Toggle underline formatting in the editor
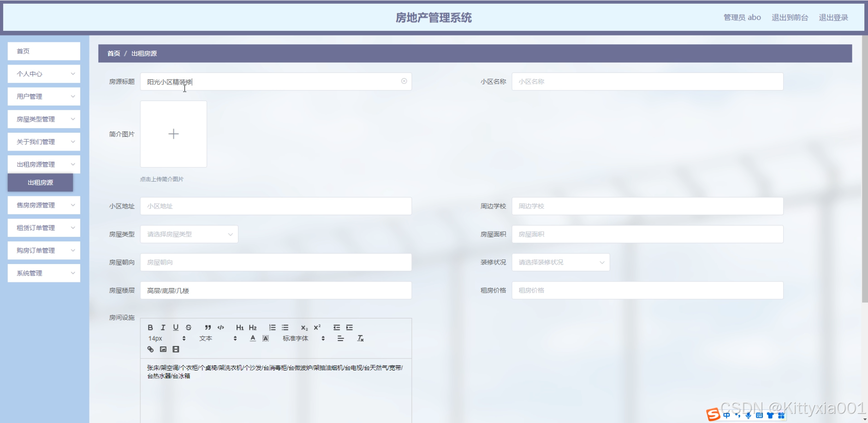This screenshot has height=423, width=868. tap(176, 328)
